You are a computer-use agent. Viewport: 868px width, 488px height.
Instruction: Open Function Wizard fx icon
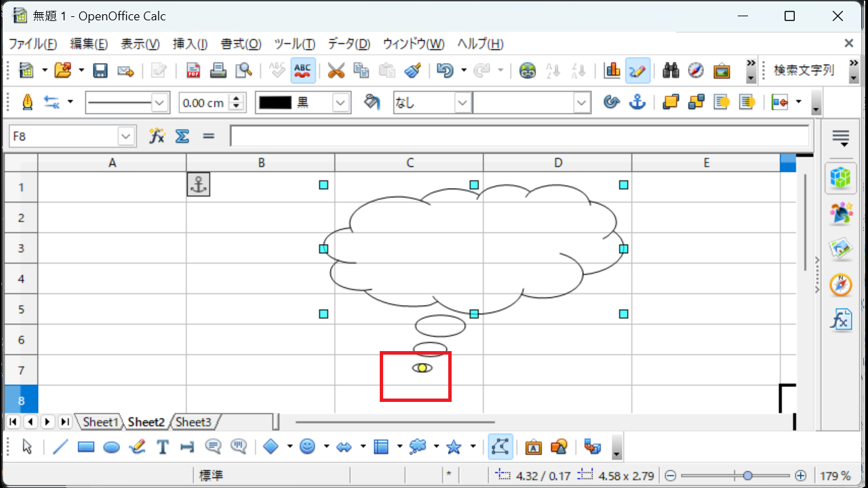tap(157, 136)
